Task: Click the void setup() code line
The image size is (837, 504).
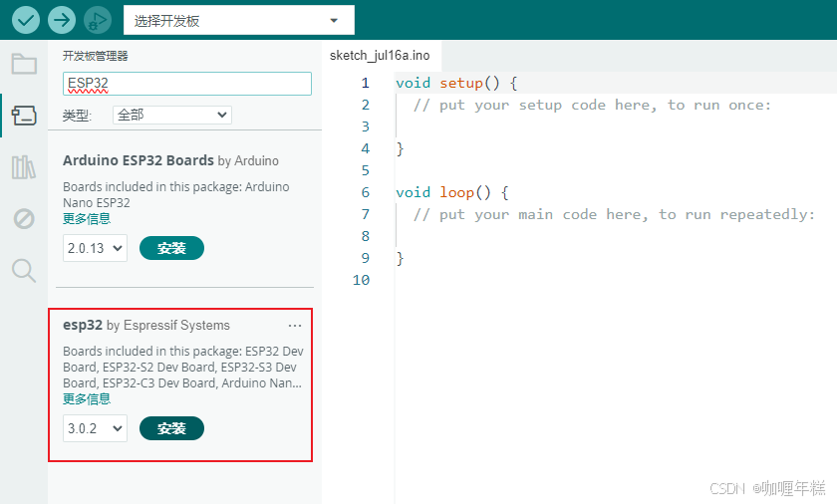Action: (456, 83)
